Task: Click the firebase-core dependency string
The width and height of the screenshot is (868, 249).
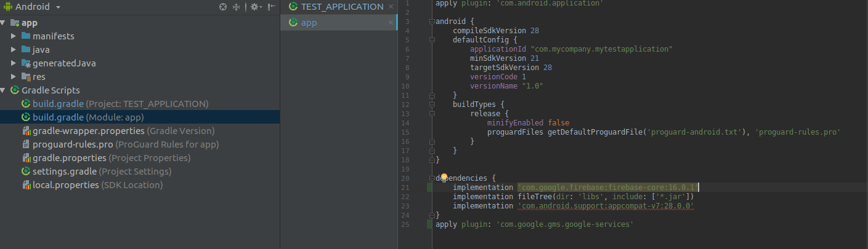Action: pyautogui.click(x=607, y=187)
